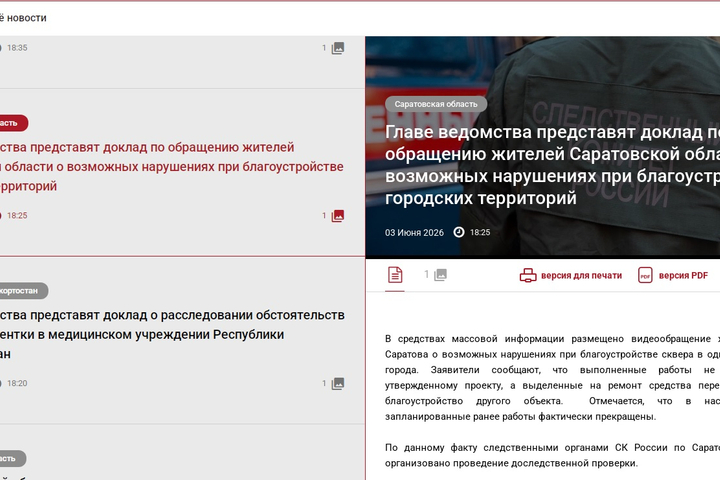Click the red region tag above Saratov headline
Image resolution: width=720 pixels, height=480 pixels.
[x=12, y=123]
